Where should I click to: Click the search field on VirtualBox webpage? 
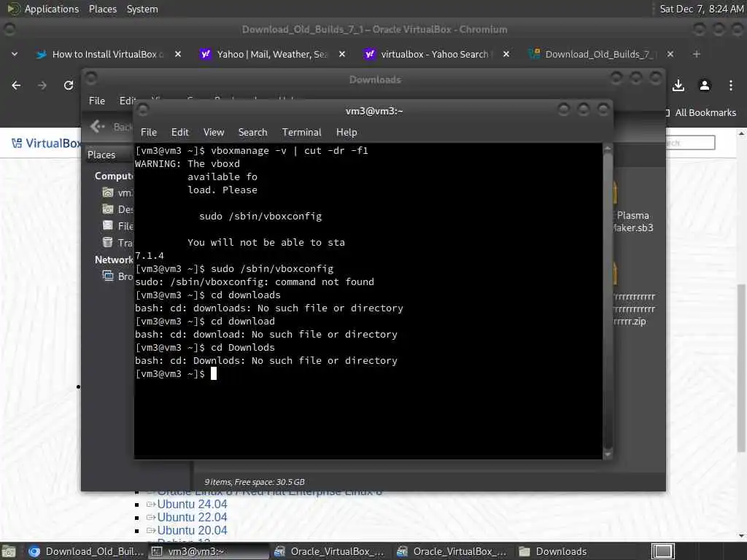tap(690, 142)
